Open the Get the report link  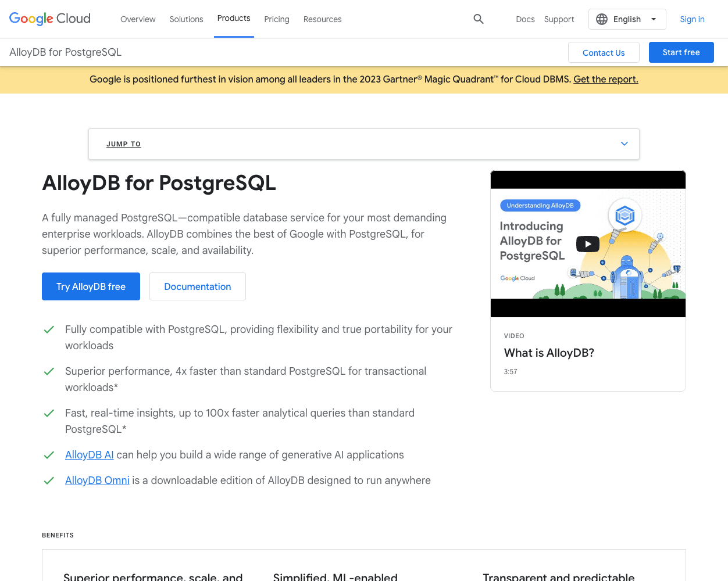(x=606, y=79)
